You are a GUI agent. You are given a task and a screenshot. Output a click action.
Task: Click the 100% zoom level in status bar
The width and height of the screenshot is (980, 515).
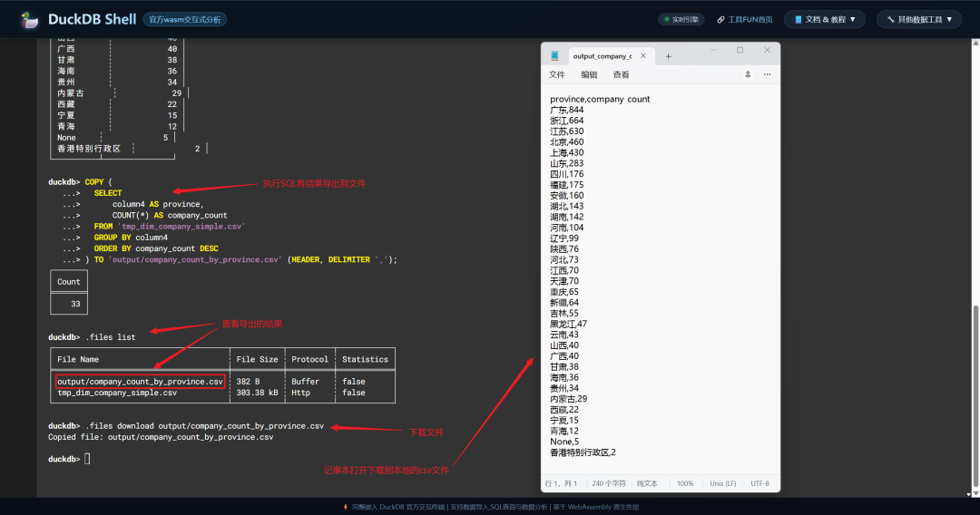point(685,483)
